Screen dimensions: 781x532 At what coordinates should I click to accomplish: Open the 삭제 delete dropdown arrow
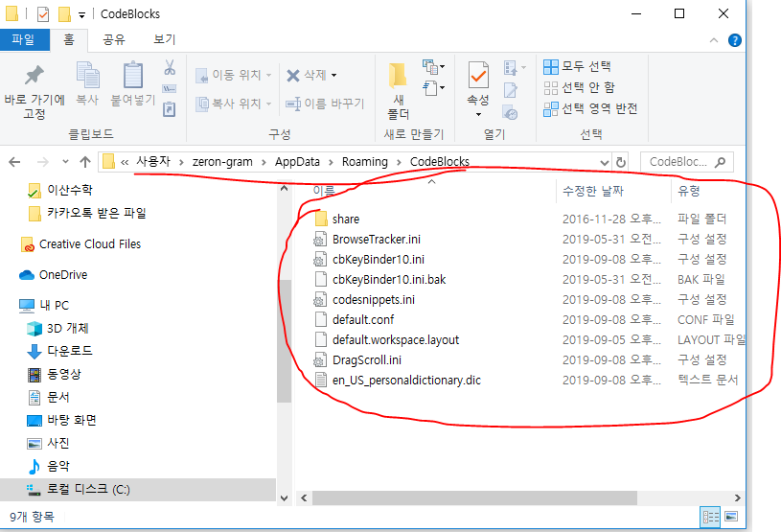point(333,75)
